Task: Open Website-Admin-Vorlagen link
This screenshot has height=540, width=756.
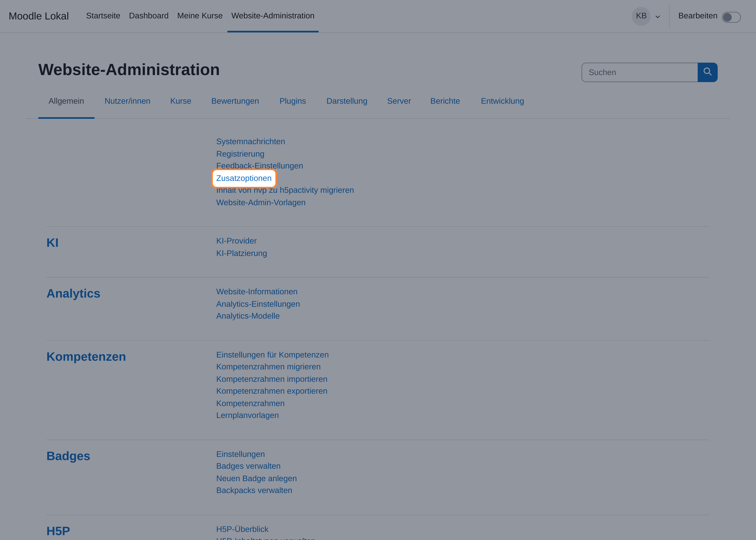Action: (x=261, y=202)
